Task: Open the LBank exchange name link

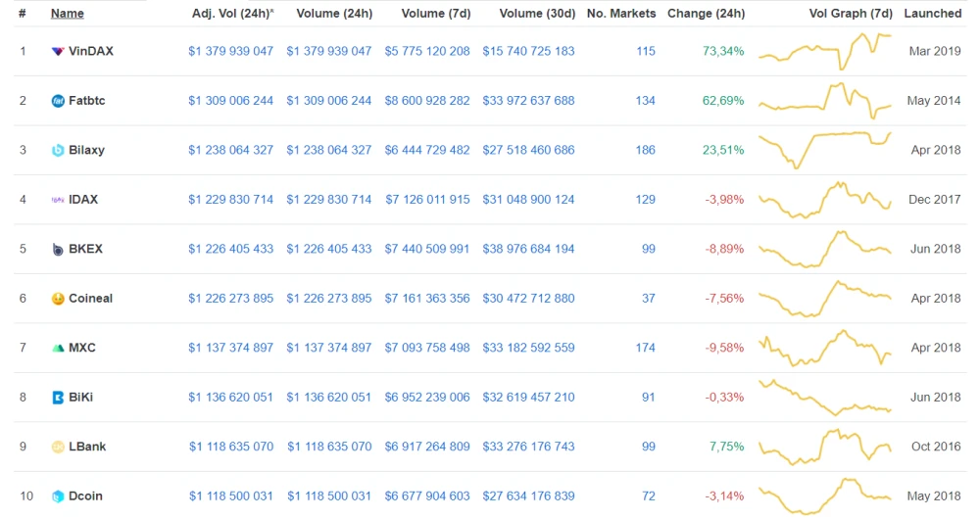Action: tap(87, 446)
